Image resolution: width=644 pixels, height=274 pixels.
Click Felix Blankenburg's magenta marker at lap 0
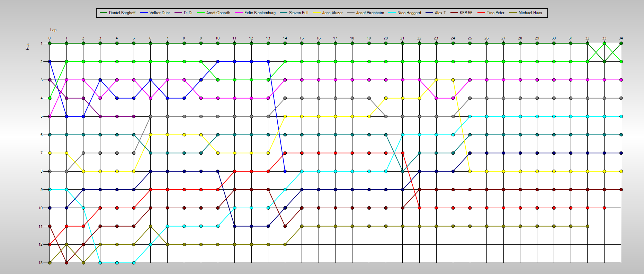[50, 116]
